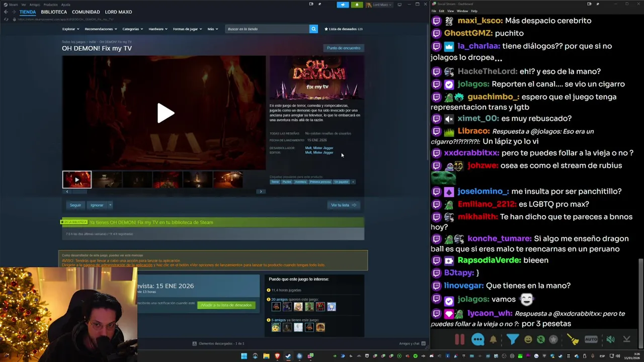
Task: Open the Windows Start menu
Action: [x=244, y=356]
